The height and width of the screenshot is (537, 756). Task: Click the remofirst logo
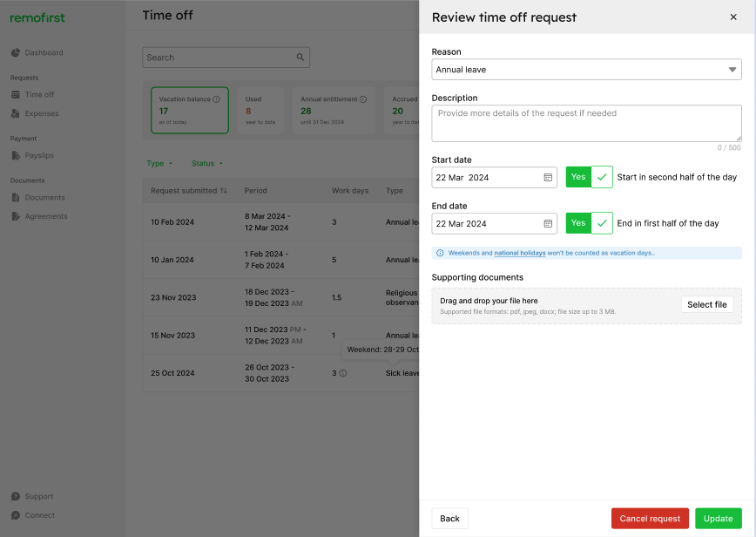(37, 17)
